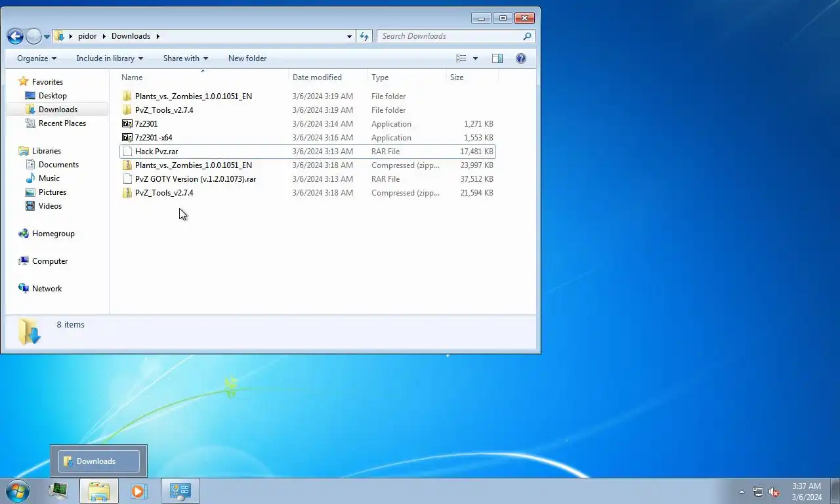Toggle the preview pane button

[497, 58]
